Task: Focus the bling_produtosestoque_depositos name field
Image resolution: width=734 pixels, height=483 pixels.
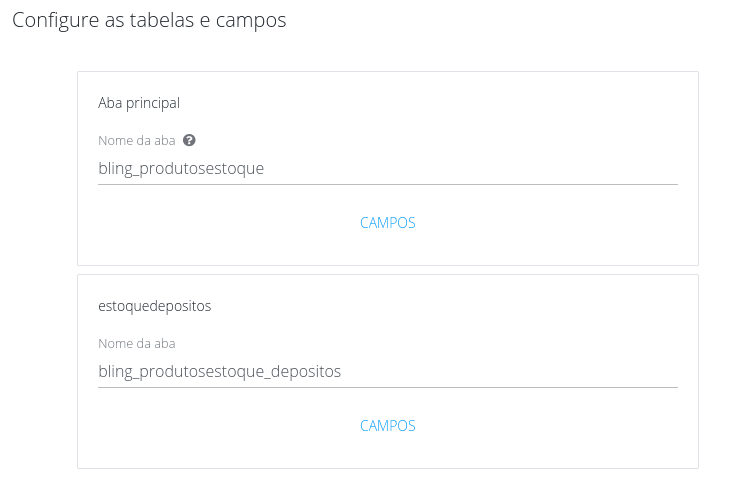Action: pos(387,371)
